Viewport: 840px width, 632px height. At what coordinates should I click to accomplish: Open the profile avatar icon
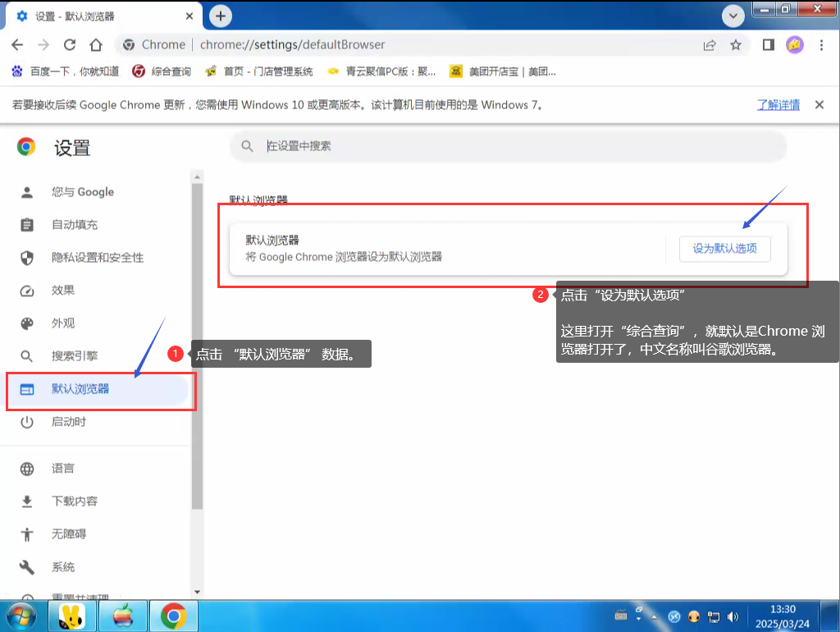(x=794, y=45)
